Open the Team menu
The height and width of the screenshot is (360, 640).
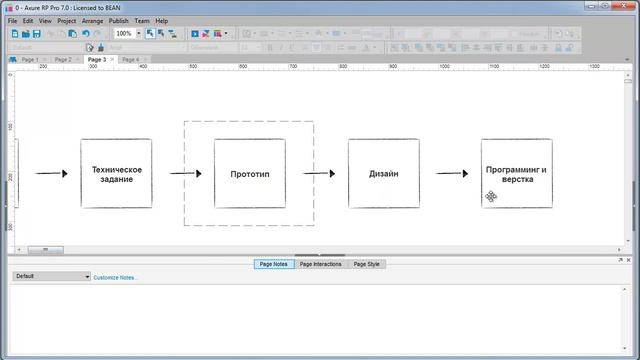click(142, 21)
